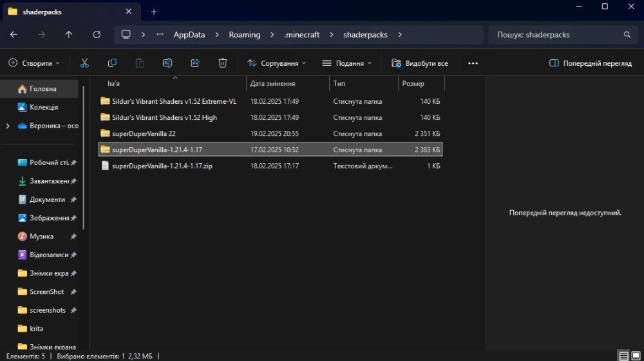Rename the selected item
644x361 pixels.
coord(167,63)
